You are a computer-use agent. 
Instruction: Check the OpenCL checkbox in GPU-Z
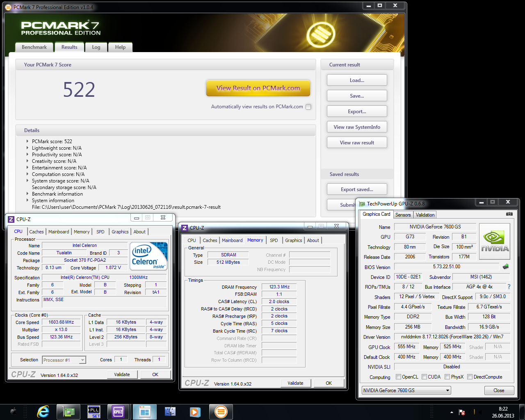398,377
